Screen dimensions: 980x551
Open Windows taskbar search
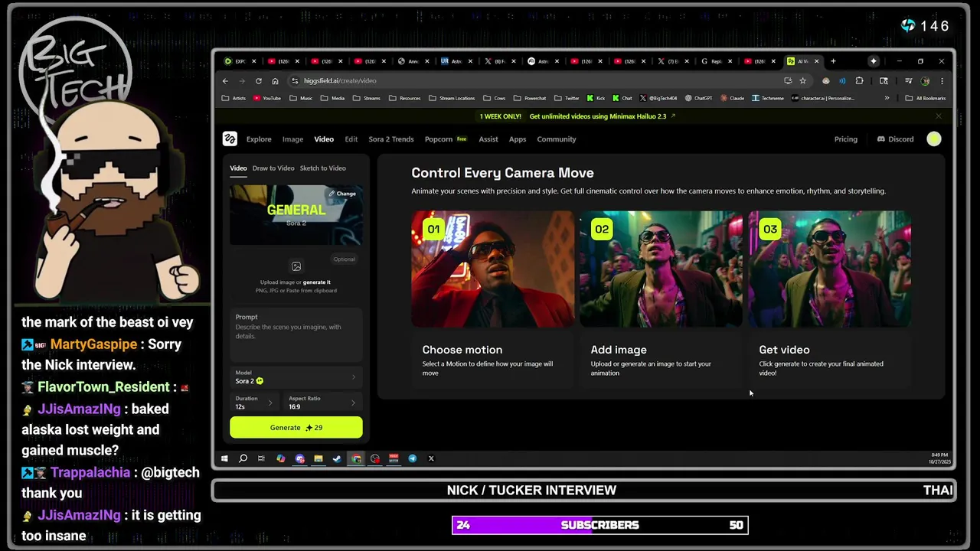pyautogui.click(x=243, y=458)
